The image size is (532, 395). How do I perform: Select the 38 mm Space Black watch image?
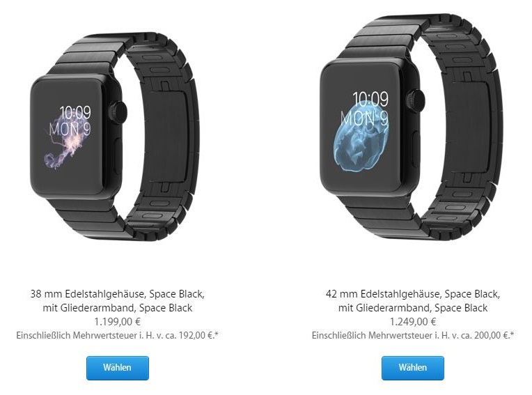(115, 137)
